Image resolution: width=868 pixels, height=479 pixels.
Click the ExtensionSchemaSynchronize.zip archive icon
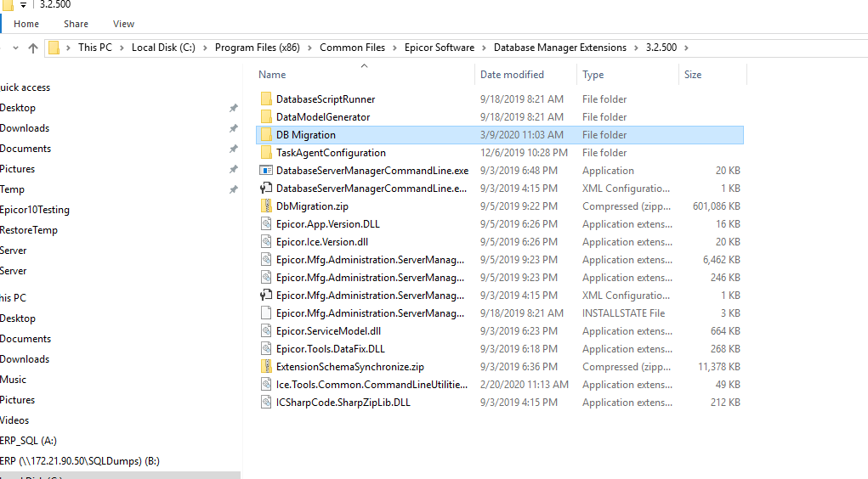tap(266, 366)
